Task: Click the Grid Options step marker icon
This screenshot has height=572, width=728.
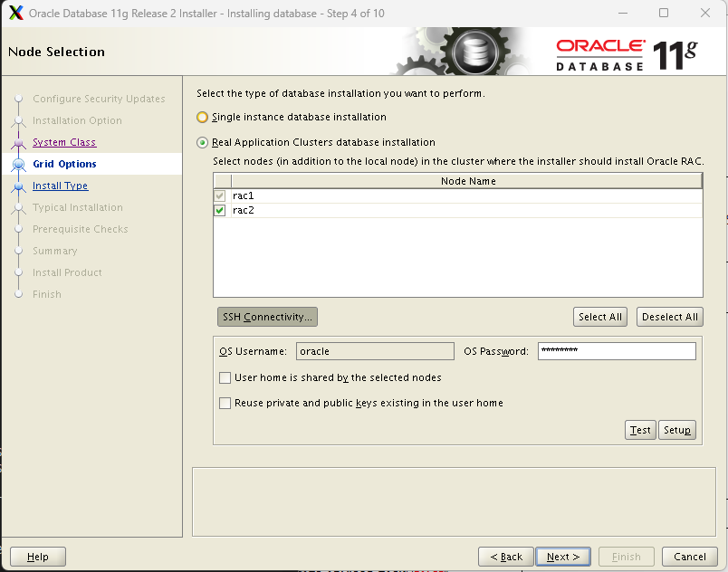Action: click(x=19, y=164)
